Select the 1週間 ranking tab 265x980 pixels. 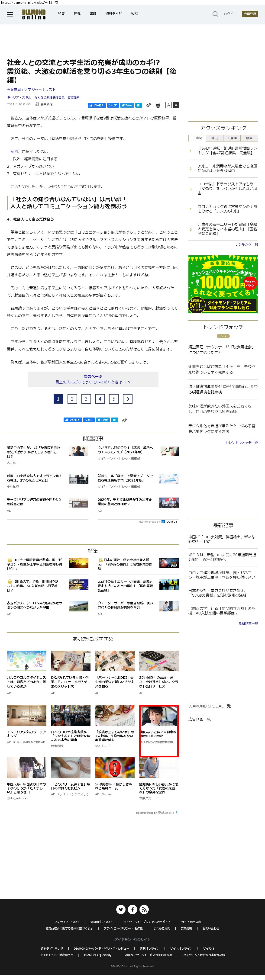(x=232, y=138)
